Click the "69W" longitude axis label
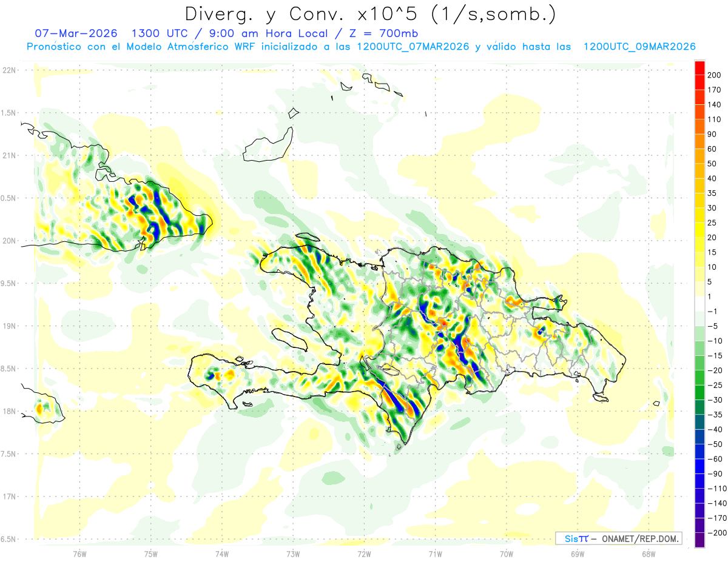 point(578,554)
